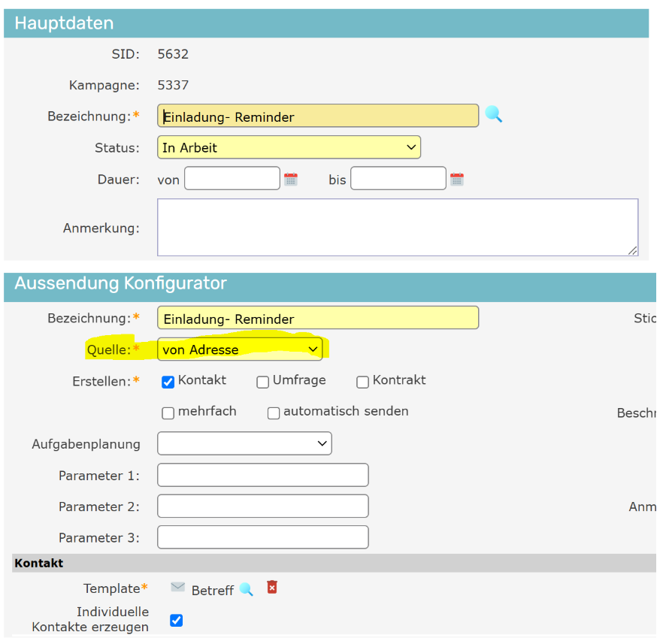Tick the Kontrakt checkbox
The image size is (663, 644).
[x=362, y=382]
